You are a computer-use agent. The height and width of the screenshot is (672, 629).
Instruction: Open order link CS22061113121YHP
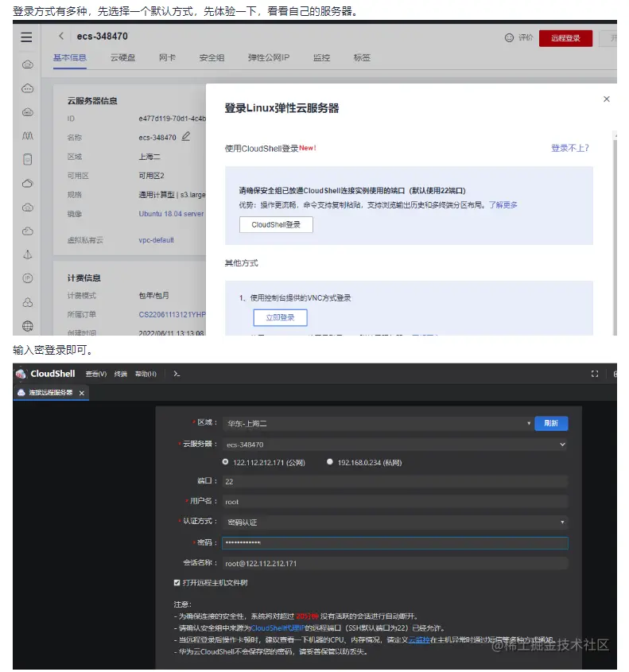pyautogui.click(x=173, y=315)
